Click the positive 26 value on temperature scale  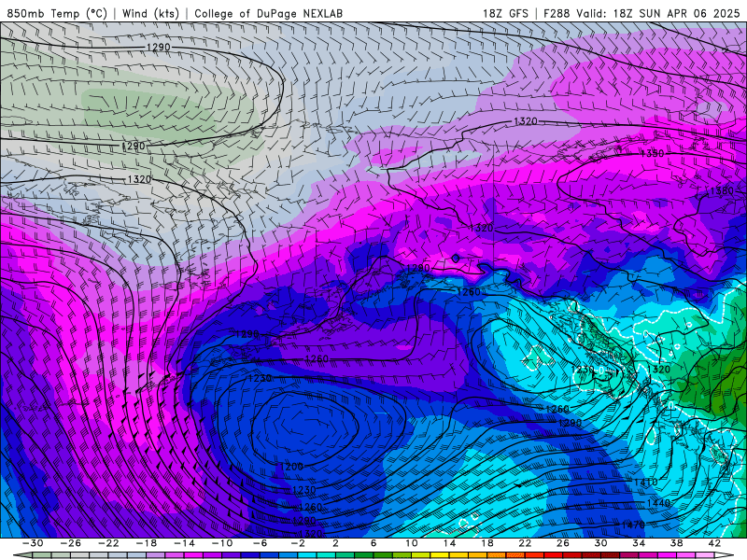563,543
